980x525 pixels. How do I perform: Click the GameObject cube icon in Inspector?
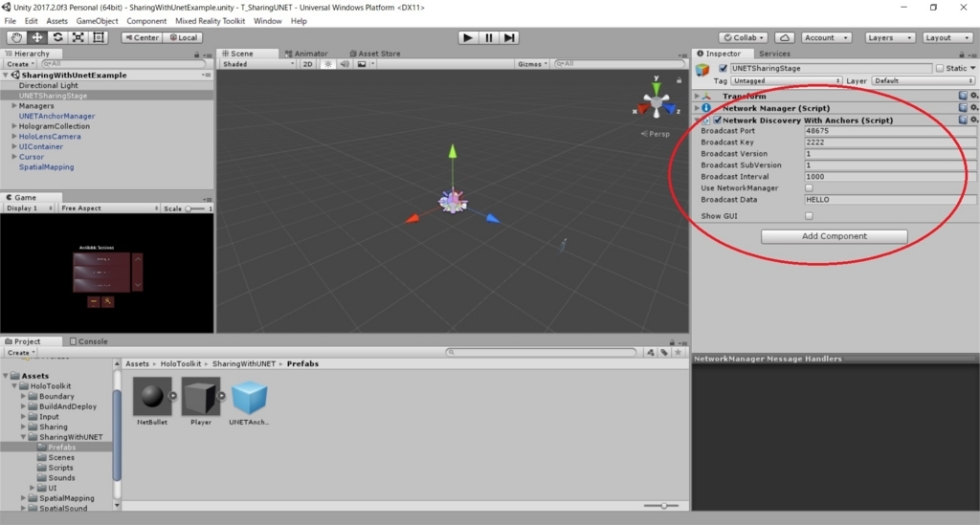[x=702, y=69]
